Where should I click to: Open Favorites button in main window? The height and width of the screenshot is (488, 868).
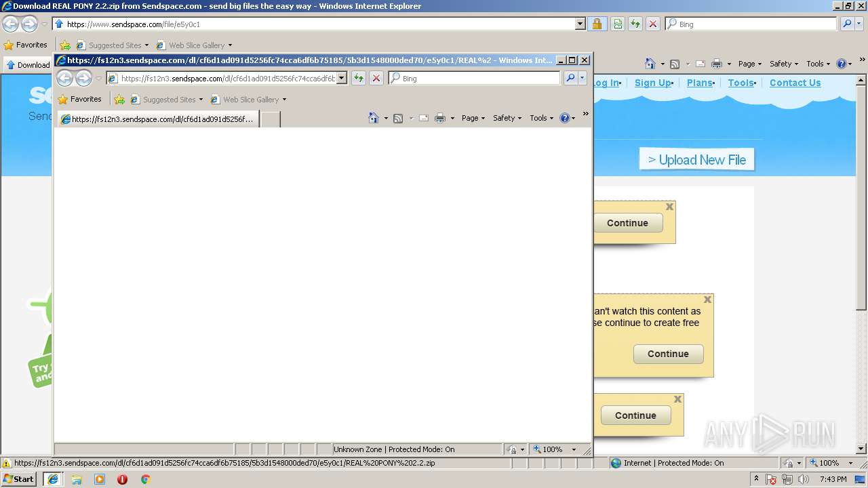[25, 45]
